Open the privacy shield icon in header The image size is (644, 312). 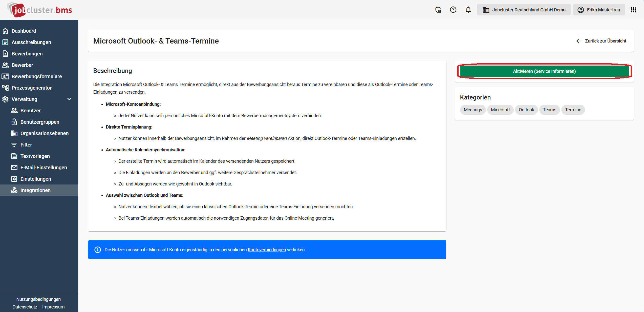coord(438,10)
